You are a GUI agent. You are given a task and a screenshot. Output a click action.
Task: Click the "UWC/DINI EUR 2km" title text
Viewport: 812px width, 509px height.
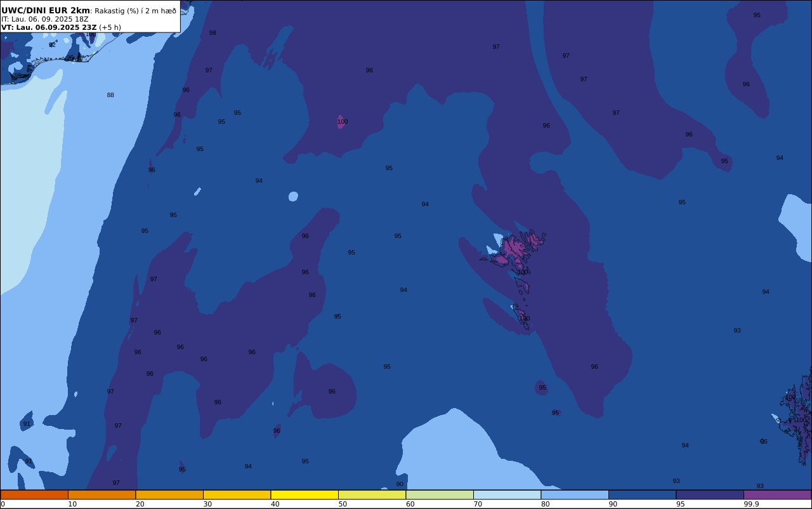point(46,11)
